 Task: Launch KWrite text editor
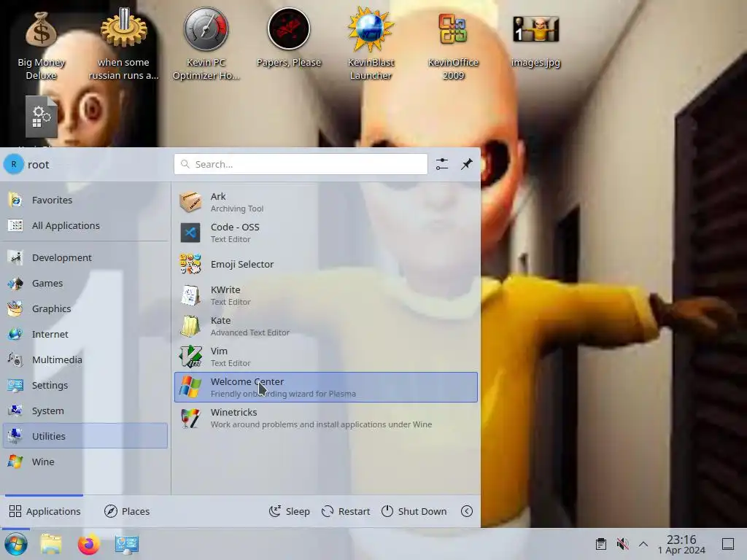tap(326, 295)
